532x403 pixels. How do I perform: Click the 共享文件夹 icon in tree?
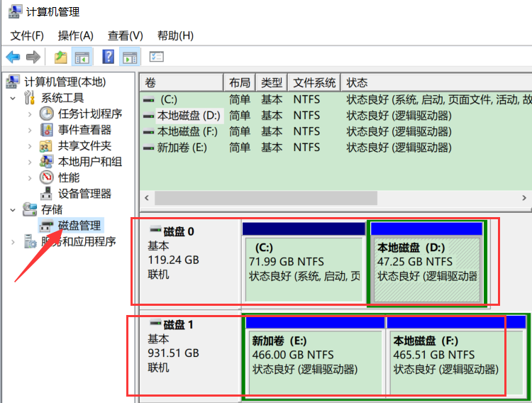47,145
